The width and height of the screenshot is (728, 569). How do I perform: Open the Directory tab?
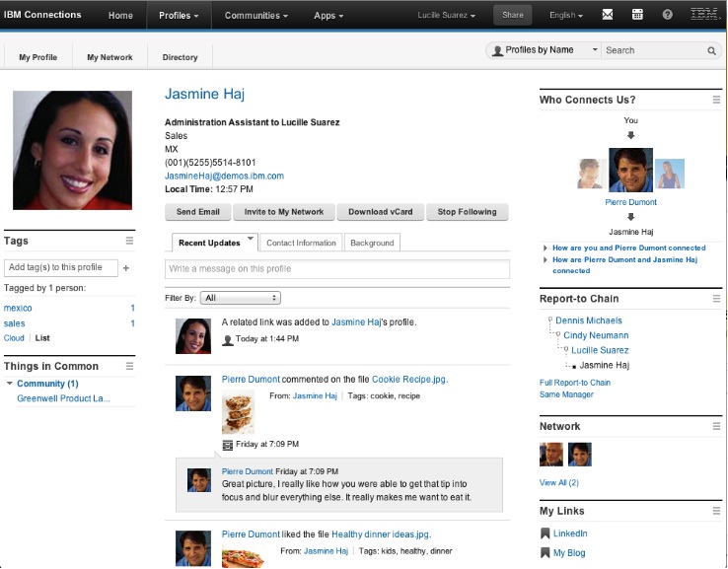(181, 57)
